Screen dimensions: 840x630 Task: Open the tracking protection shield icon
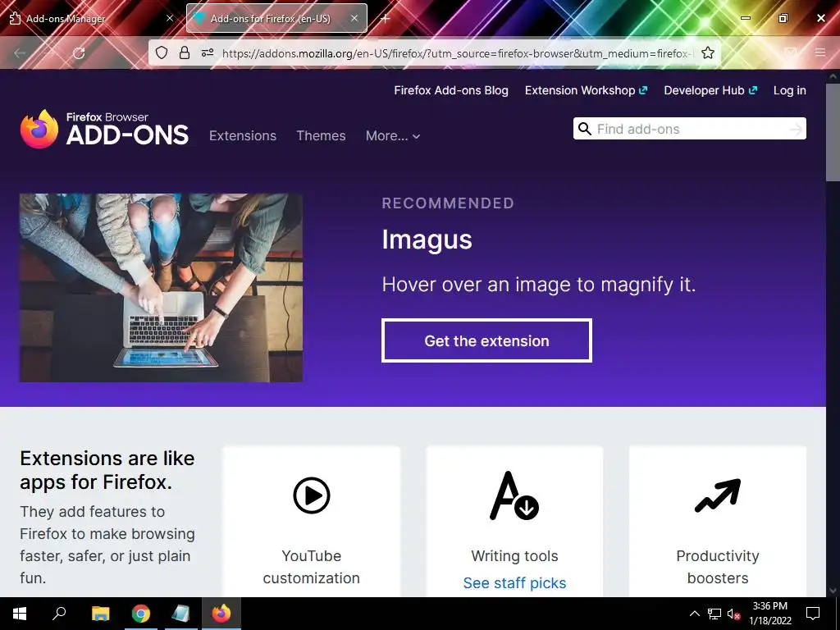tap(162, 52)
